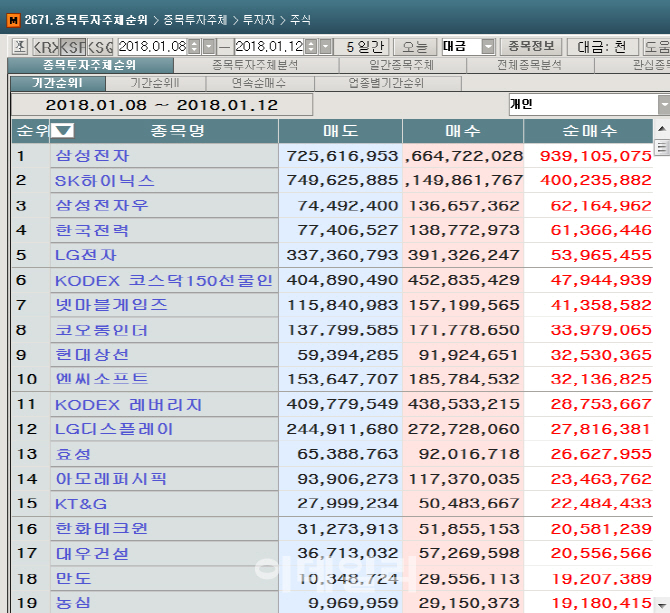670x613 pixels.
Task: Select the 기간순위I sub-tab
Action: [58, 83]
